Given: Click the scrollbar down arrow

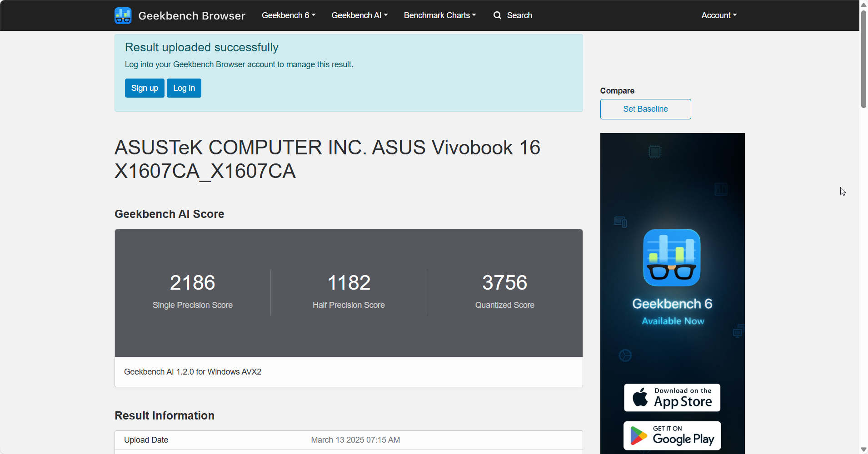Looking at the screenshot, I should tap(863, 449).
